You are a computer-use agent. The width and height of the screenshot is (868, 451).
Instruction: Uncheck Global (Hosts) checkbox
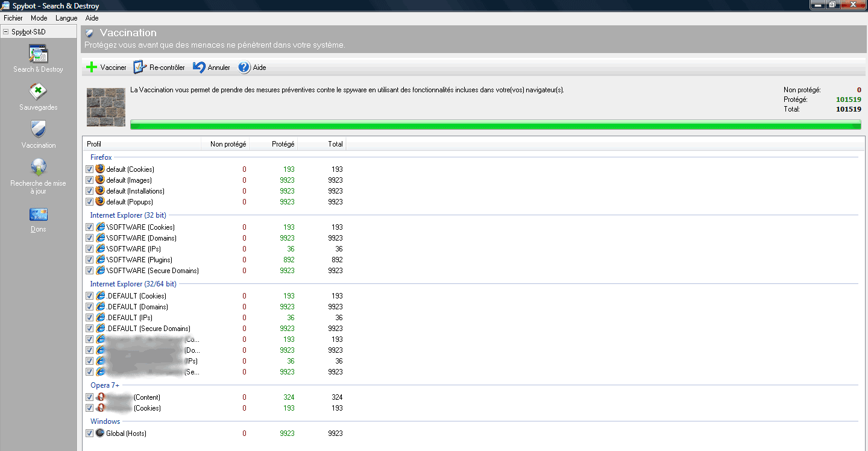click(x=89, y=434)
